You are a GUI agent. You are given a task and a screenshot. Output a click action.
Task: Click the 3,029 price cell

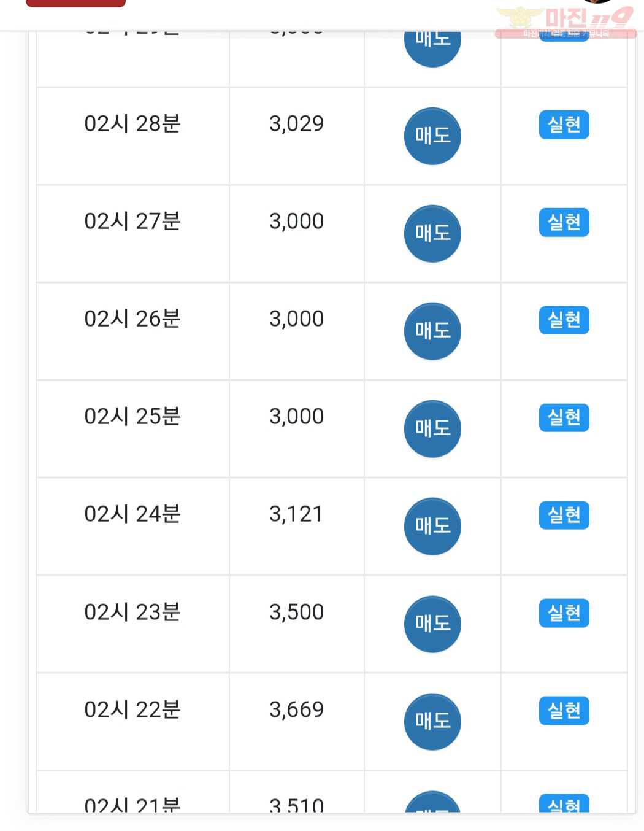(297, 136)
